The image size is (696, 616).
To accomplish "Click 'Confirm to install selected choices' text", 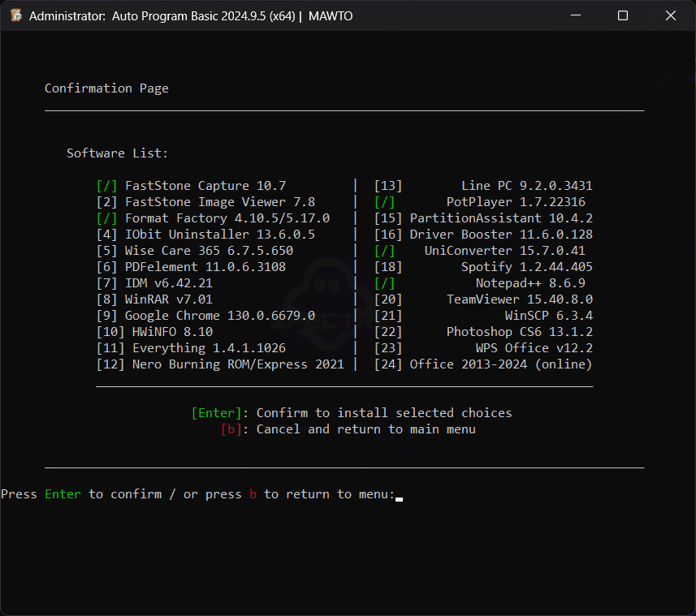I will coord(384,413).
